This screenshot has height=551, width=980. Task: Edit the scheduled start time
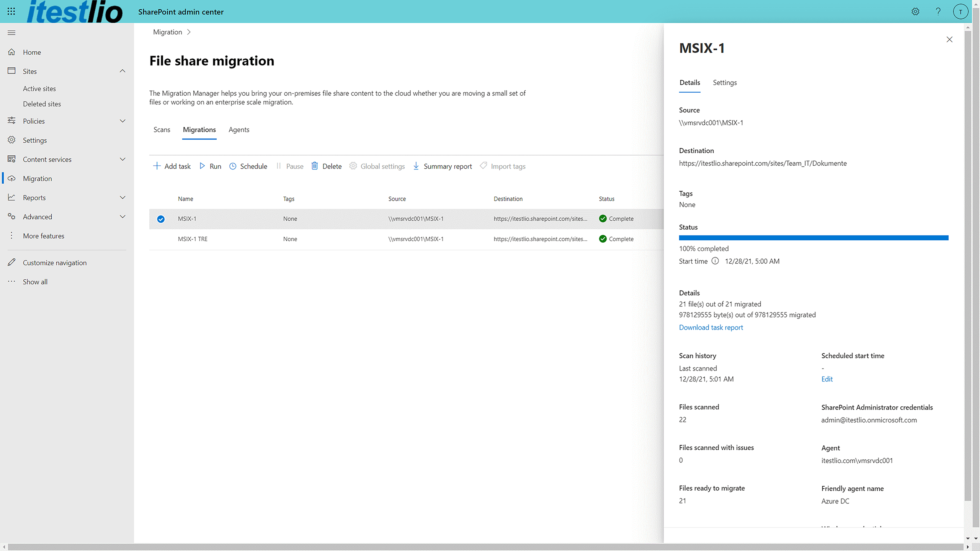(826, 379)
